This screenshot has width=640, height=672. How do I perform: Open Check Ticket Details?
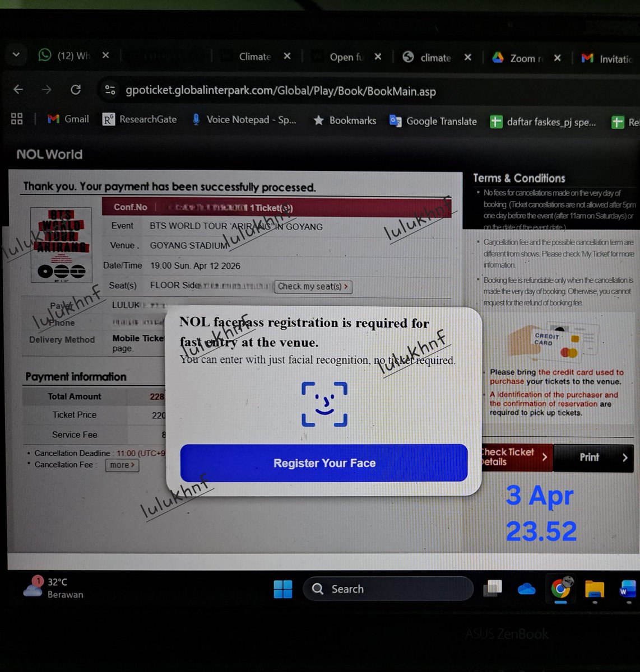click(516, 457)
